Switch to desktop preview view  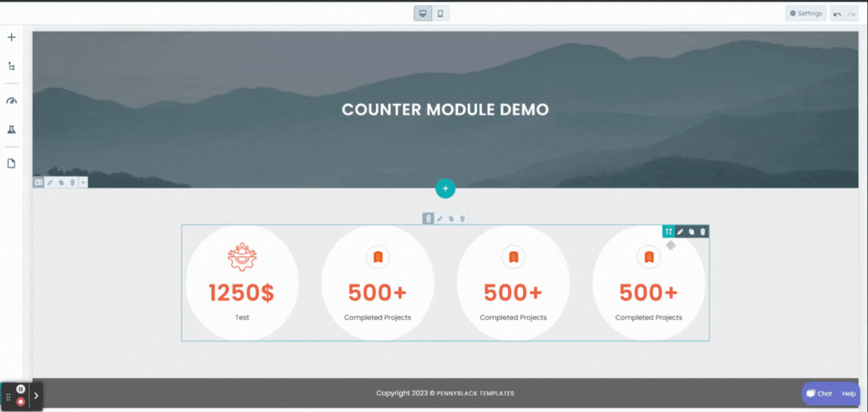pos(423,13)
